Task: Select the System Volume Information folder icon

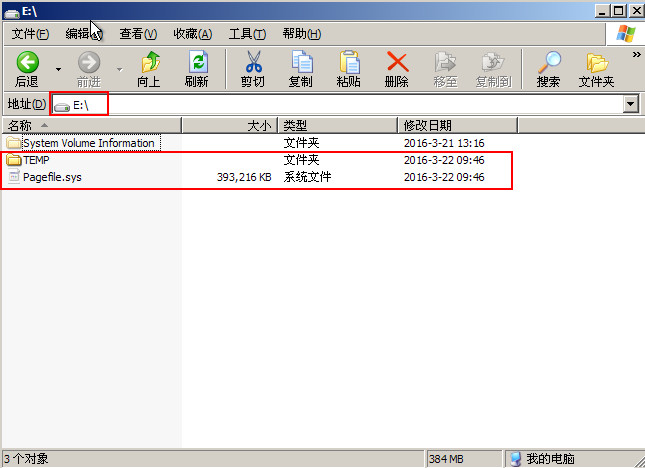Action: (14, 143)
